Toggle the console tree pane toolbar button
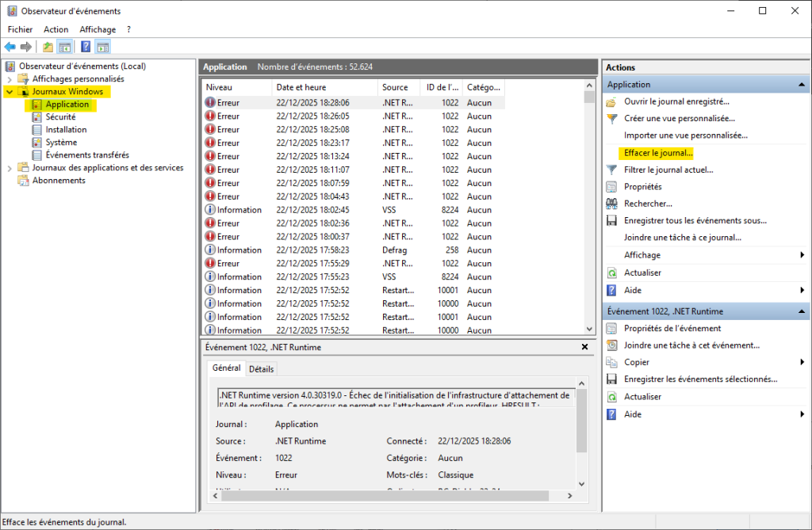 tap(65, 47)
